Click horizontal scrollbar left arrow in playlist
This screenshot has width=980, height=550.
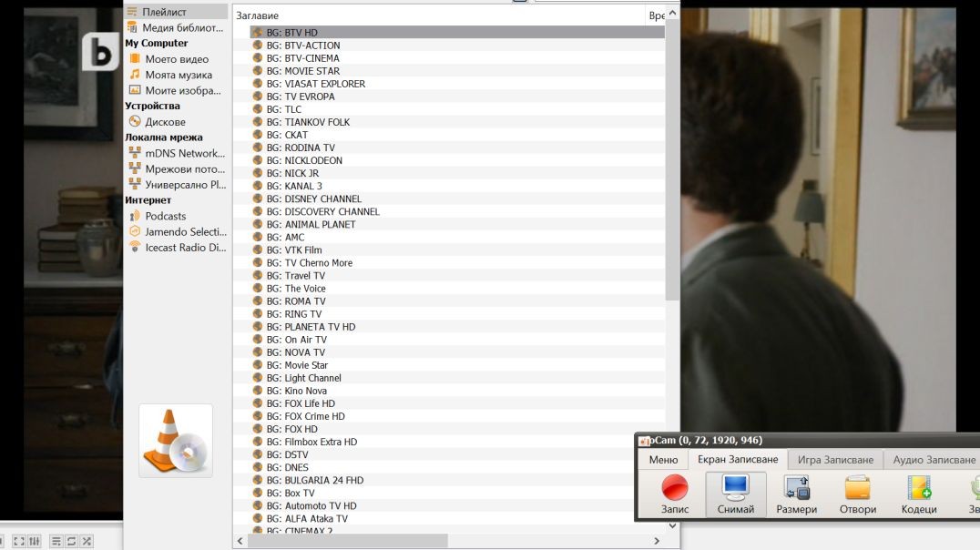pyautogui.click(x=240, y=541)
